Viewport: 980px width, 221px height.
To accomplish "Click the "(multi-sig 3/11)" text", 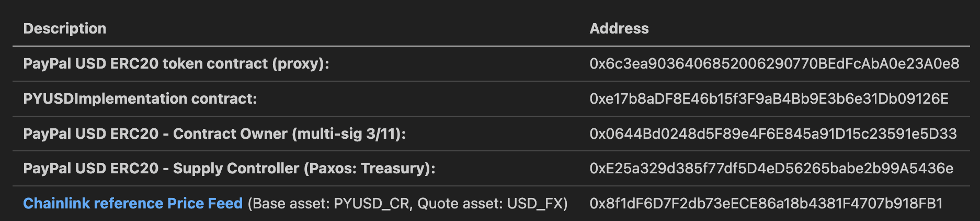I will (x=349, y=134).
